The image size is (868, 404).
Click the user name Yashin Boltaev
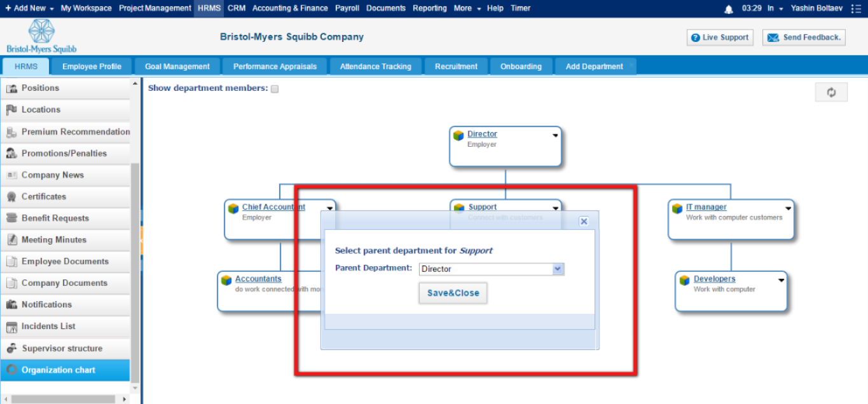(x=818, y=8)
